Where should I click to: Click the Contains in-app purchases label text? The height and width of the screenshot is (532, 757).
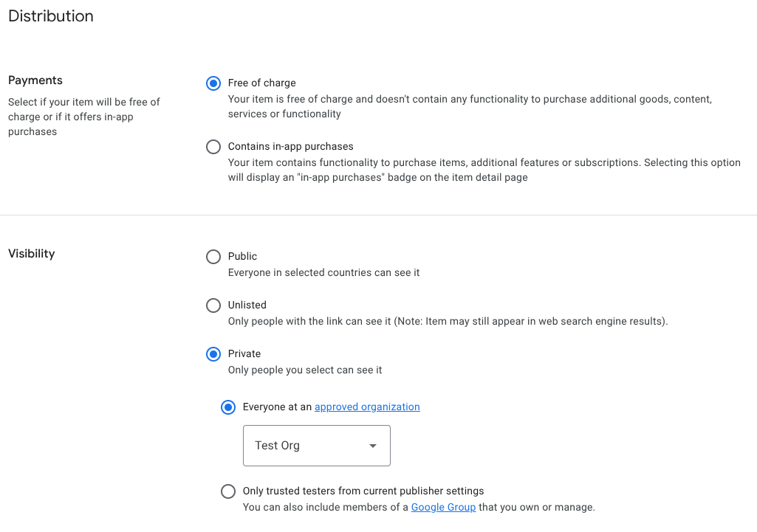[x=290, y=146]
